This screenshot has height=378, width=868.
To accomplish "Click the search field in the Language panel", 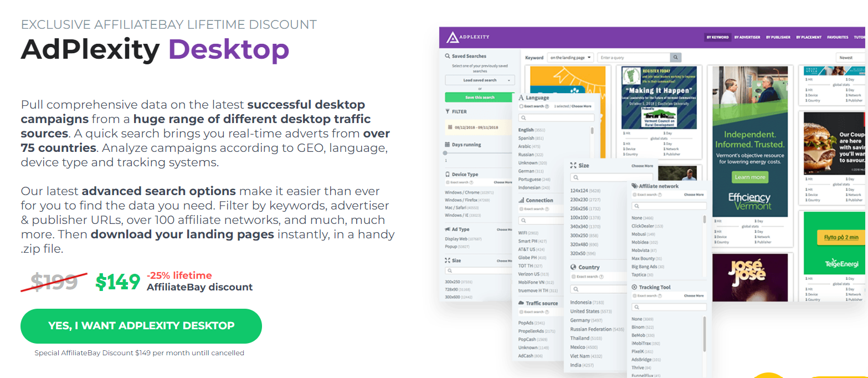I will click(x=556, y=118).
